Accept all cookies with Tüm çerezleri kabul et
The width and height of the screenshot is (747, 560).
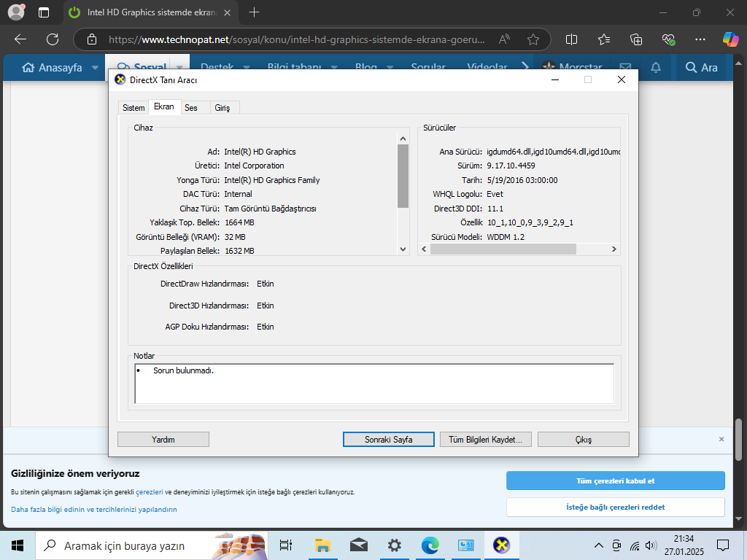click(616, 481)
